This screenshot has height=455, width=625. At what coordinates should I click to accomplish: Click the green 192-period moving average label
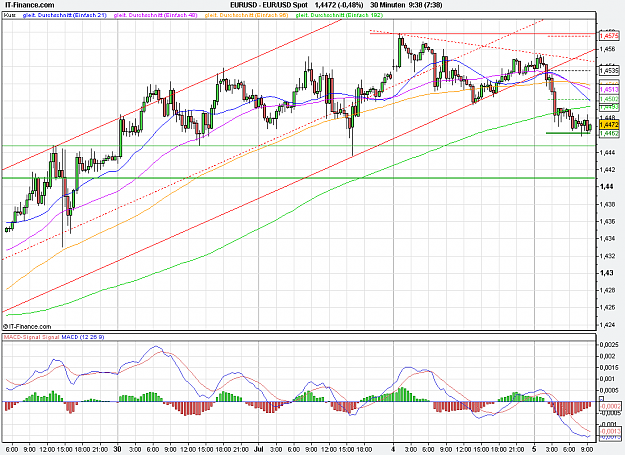(x=339, y=15)
